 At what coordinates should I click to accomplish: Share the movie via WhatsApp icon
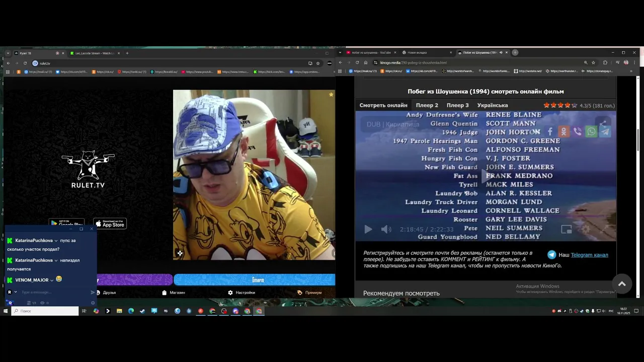pos(591,132)
